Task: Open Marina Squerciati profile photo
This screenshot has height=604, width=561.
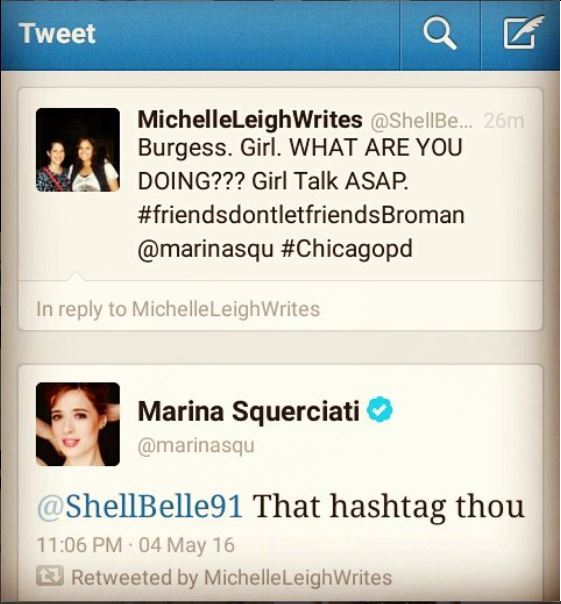Action: point(78,424)
